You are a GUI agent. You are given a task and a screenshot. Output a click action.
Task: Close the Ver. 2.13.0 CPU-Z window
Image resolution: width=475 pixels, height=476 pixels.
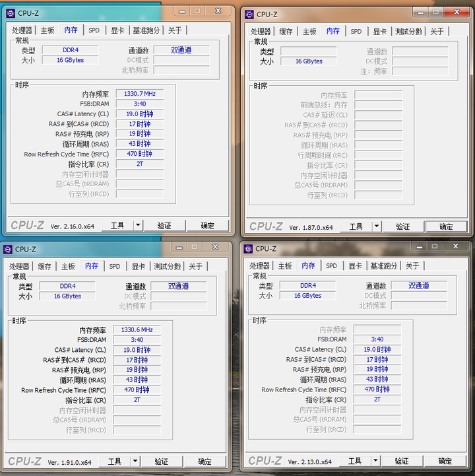click(x=456, y=246)
